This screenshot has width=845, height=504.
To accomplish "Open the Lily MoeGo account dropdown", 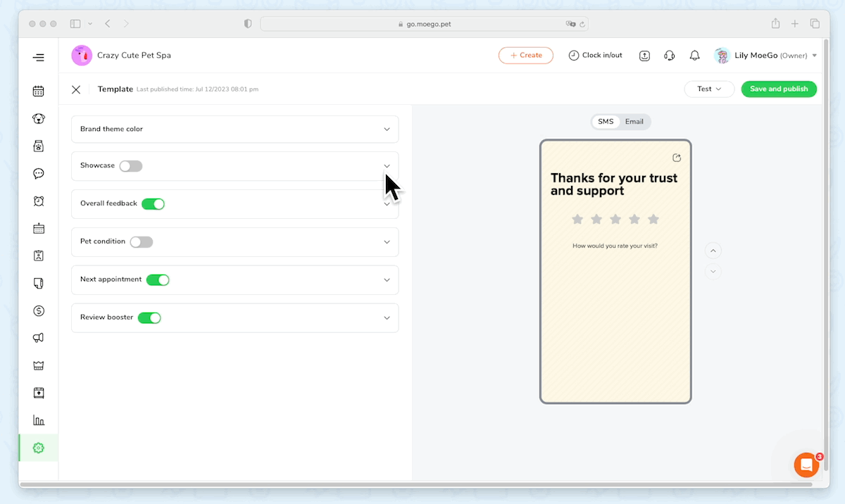I will click(x=815, y=56).
